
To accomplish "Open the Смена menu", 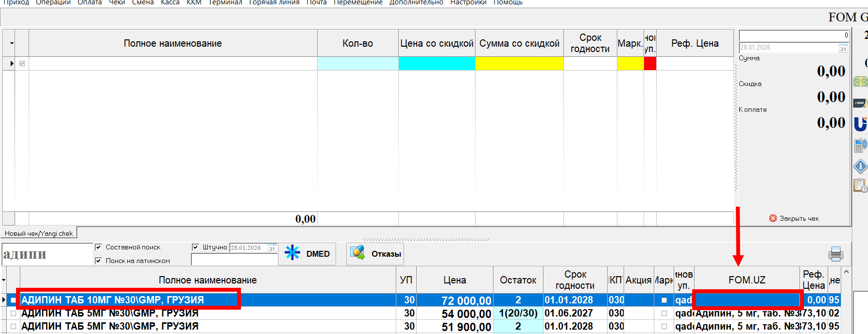I will (x=143, y=2).
